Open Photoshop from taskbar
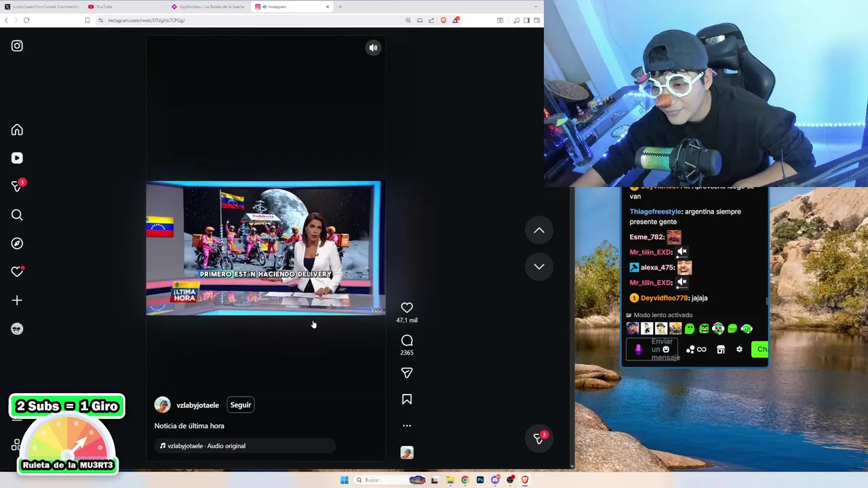The image size is (868, 488). [480, 480]
